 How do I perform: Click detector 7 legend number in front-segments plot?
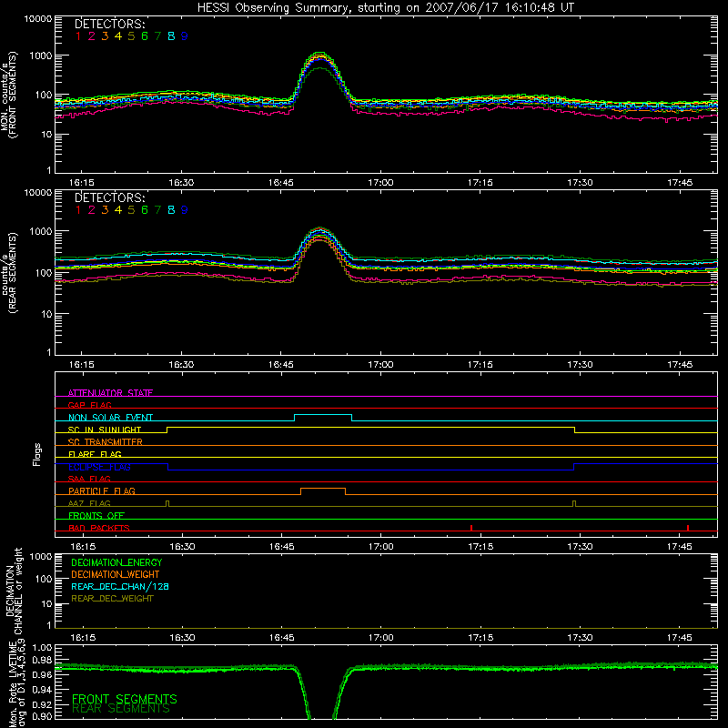[157, 36]
